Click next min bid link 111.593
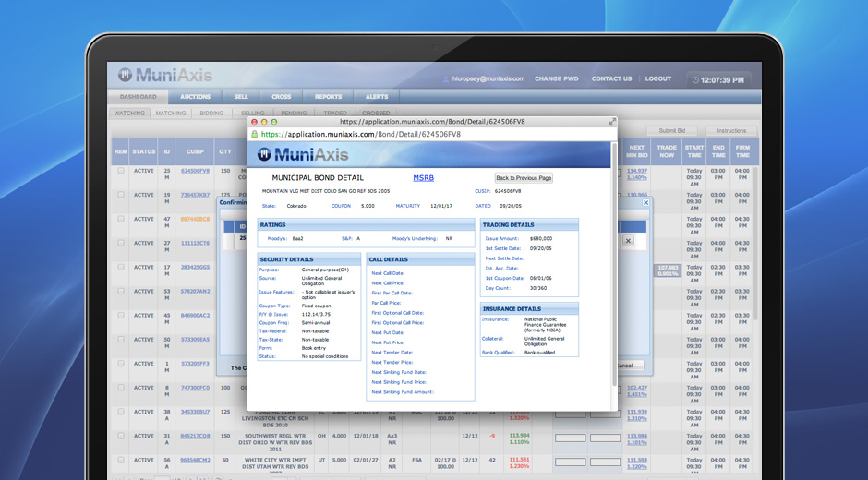Screen dimensions: 868x480 636,460
